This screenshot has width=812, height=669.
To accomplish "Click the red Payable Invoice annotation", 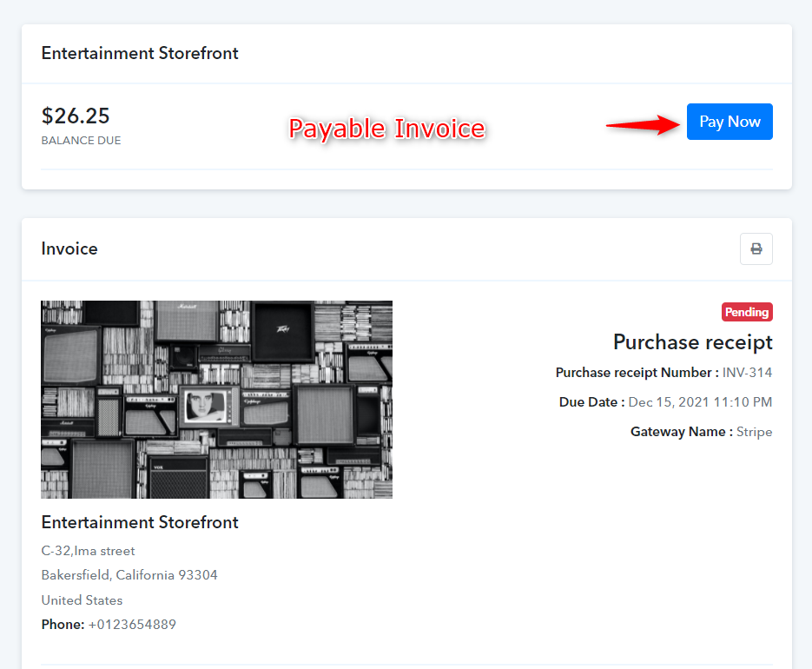I will click(386, 129).
